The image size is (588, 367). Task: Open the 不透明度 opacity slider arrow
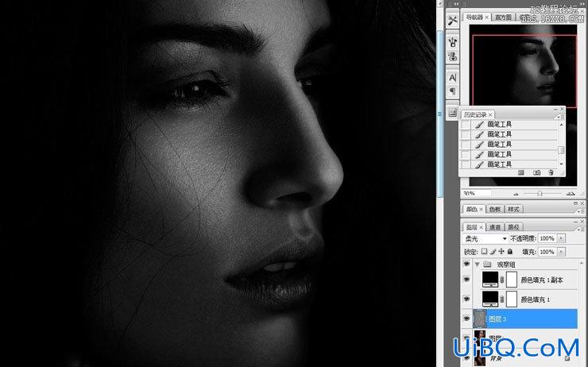pyautogui.click(x=561, y=238)
